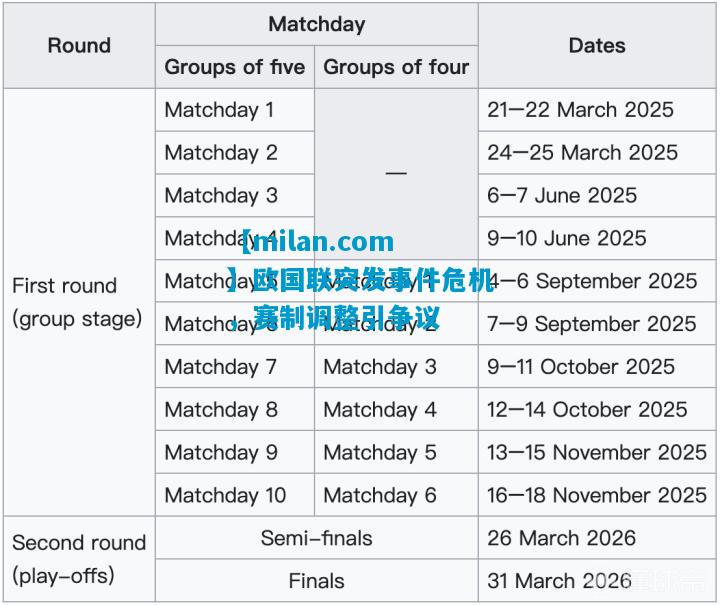This screenshot has width=720, height=605.
Task: Select the 24–25 March 2025 date cell
Action: (x=597, y=152)
